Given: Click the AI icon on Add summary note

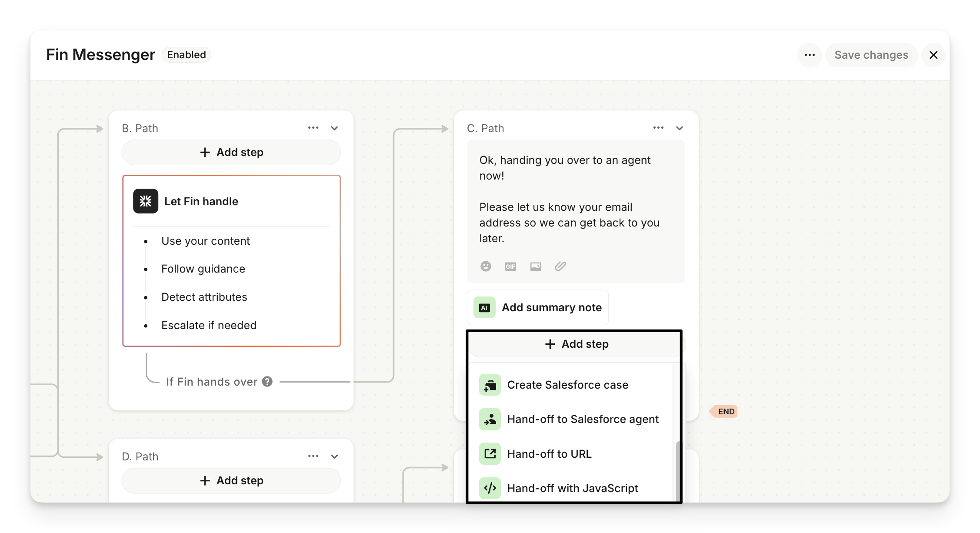Looking at the screenshot, I should [x=484, y=308].
